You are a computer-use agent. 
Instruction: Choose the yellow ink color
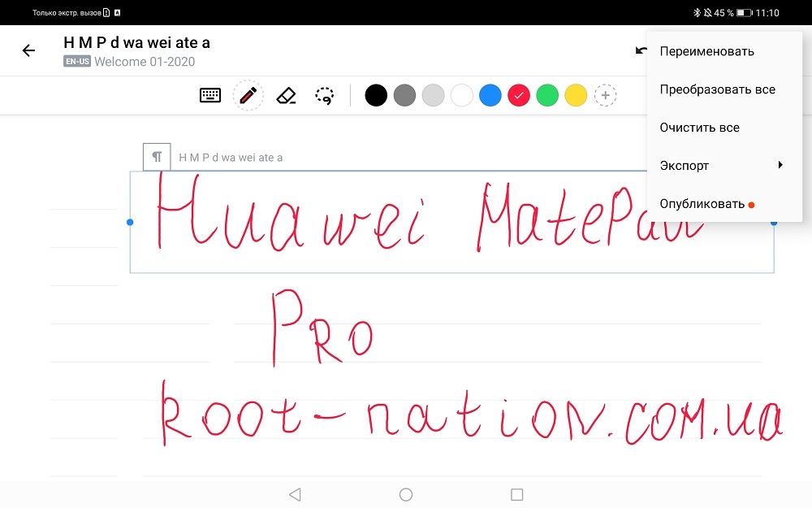pos(576,95)
